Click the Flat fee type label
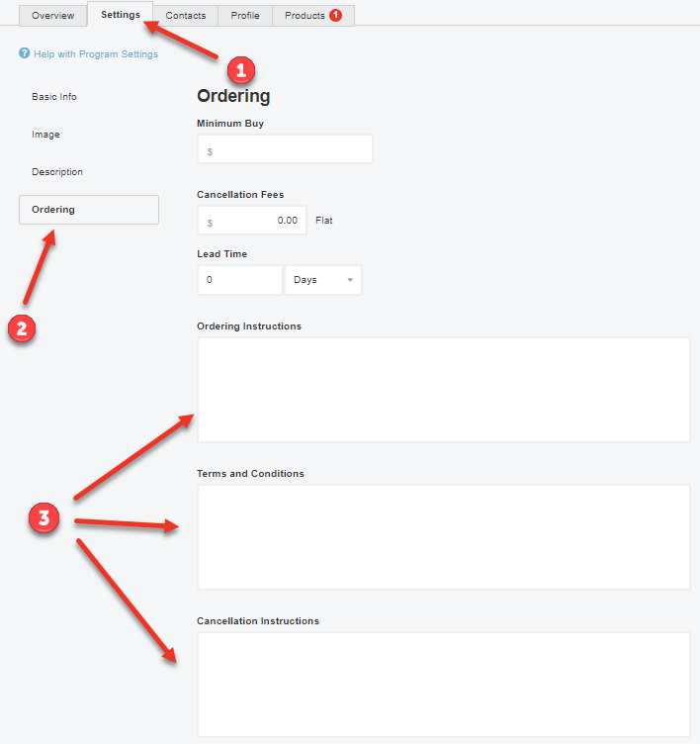 tap(324, 221)
